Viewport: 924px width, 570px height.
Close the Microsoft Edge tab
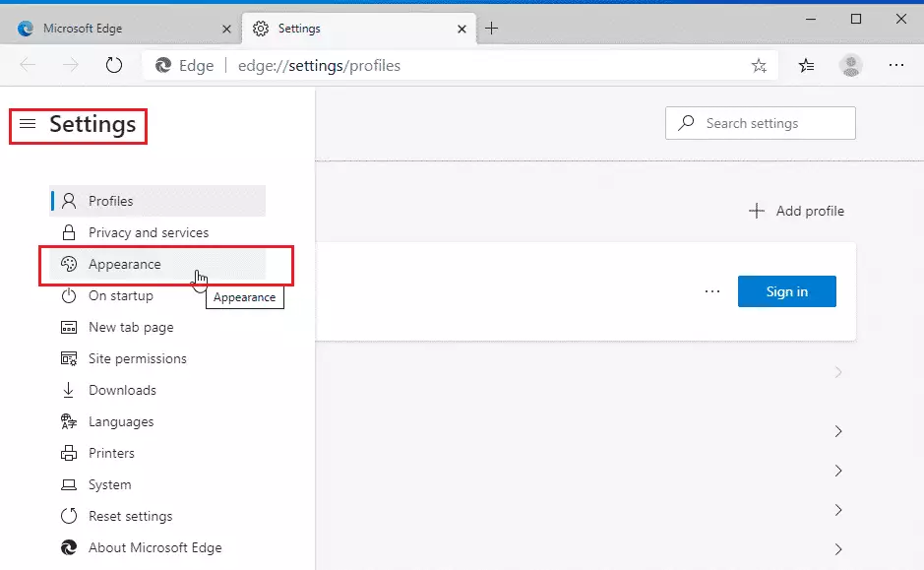tap(226, 29)
